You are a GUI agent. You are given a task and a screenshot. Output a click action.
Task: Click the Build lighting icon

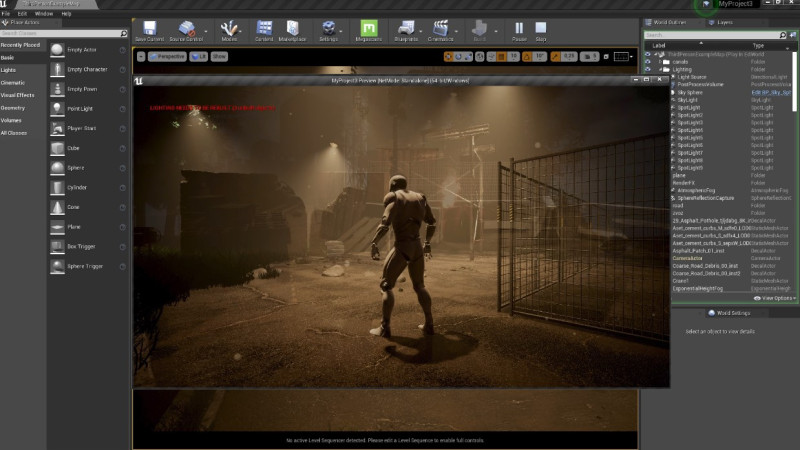coord(479,28)
